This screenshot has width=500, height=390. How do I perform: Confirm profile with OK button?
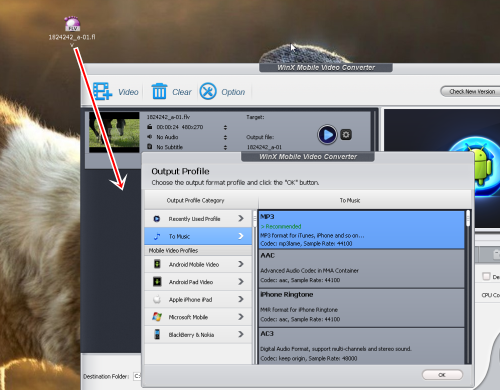(x=442, y=375)
